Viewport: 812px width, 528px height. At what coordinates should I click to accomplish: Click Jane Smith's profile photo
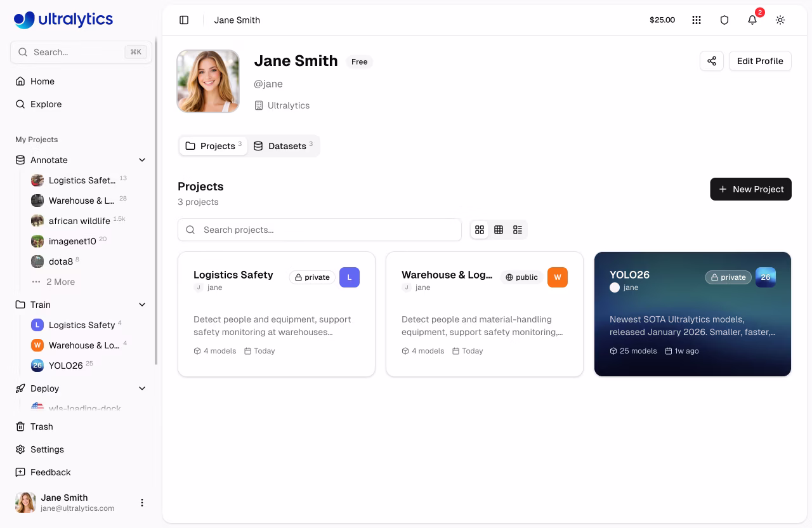click(x=208, y=81)
